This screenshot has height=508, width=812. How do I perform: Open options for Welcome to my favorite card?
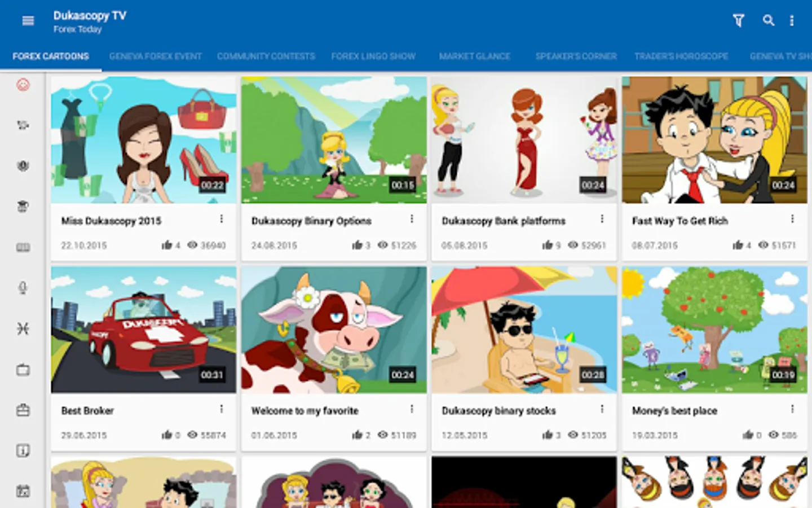[x=412, y=409]
